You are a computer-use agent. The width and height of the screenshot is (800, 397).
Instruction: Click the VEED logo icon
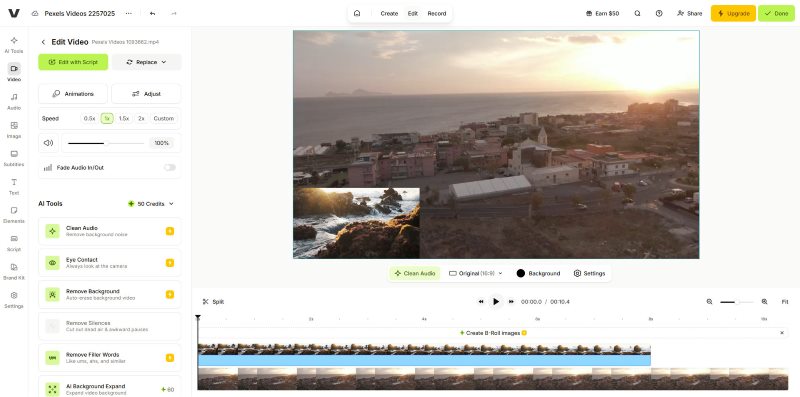click(x=14, y=13)
